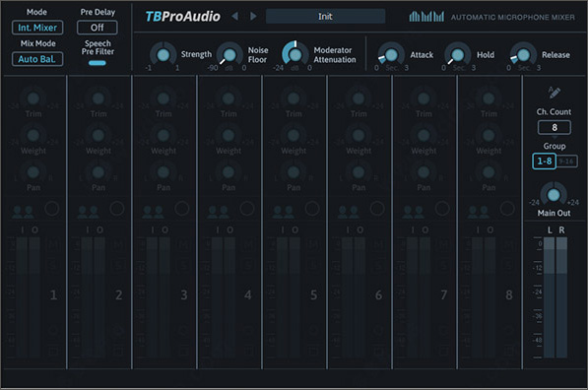This screenshot has width=588, height=390.
Task: Click the Main Out L level meter
Action: click(x=549, y=297)
